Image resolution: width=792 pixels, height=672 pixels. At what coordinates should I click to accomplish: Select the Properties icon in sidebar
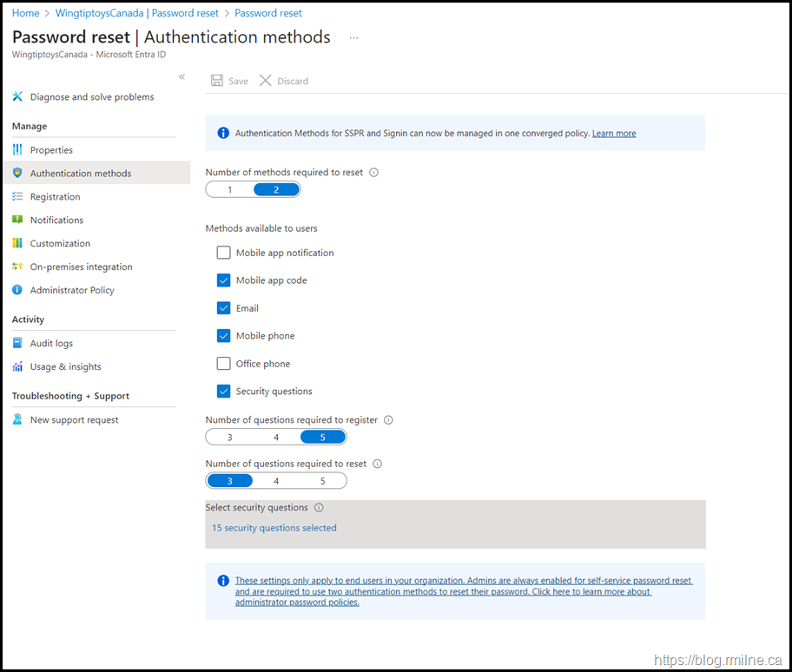[16, 149]
